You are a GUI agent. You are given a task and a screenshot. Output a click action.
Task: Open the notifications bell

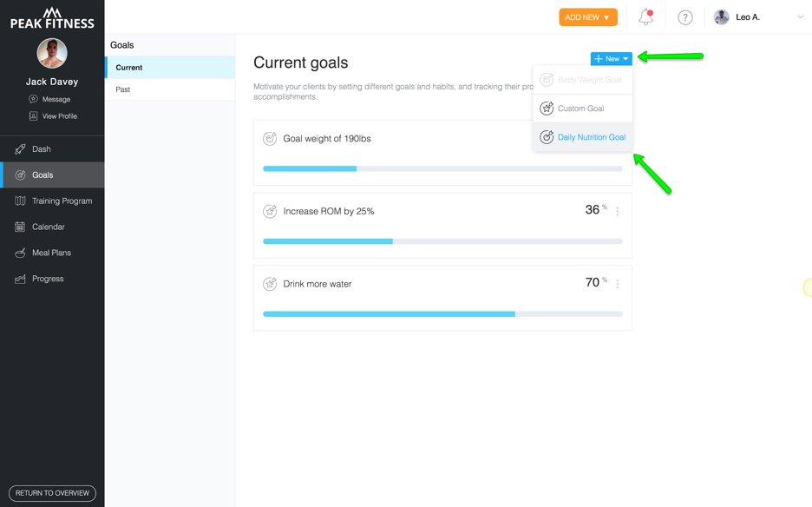pyautogui.click(x=645, y=17)
